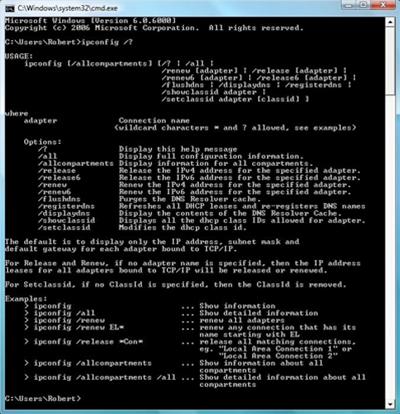Click the '/flushdns' option in the options list
The height and width of the screenshot is (414, 400).
click(59, 199)
